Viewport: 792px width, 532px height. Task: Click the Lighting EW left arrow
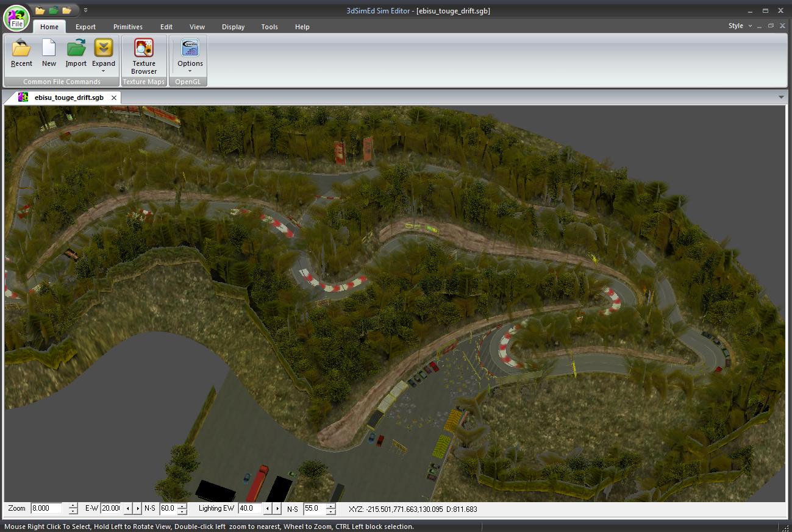pyautogui.click(x=267, y=508)
